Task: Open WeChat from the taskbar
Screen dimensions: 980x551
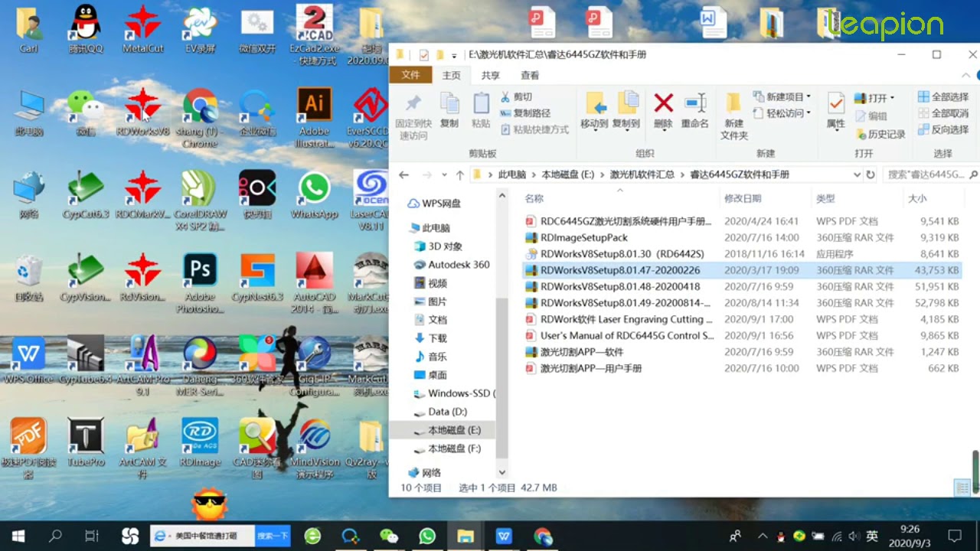Action: pyautogui.click(x=389, y=536)
